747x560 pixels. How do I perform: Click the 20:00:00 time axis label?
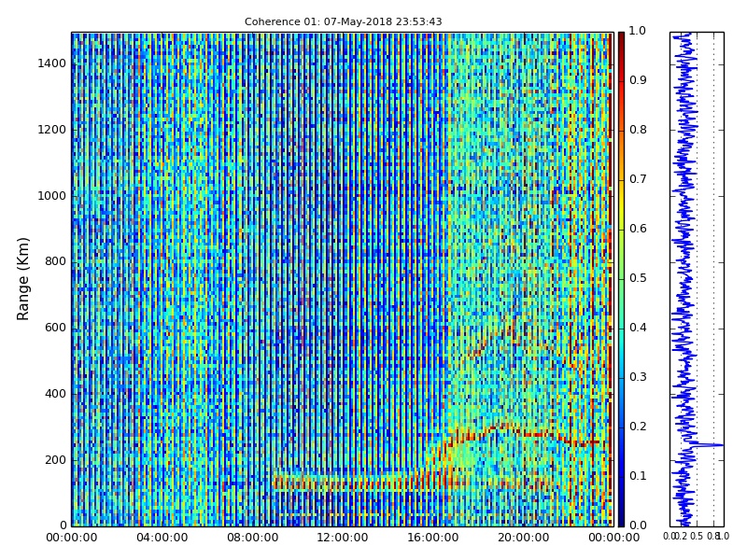pyautogui.click(x=524, y=538)
